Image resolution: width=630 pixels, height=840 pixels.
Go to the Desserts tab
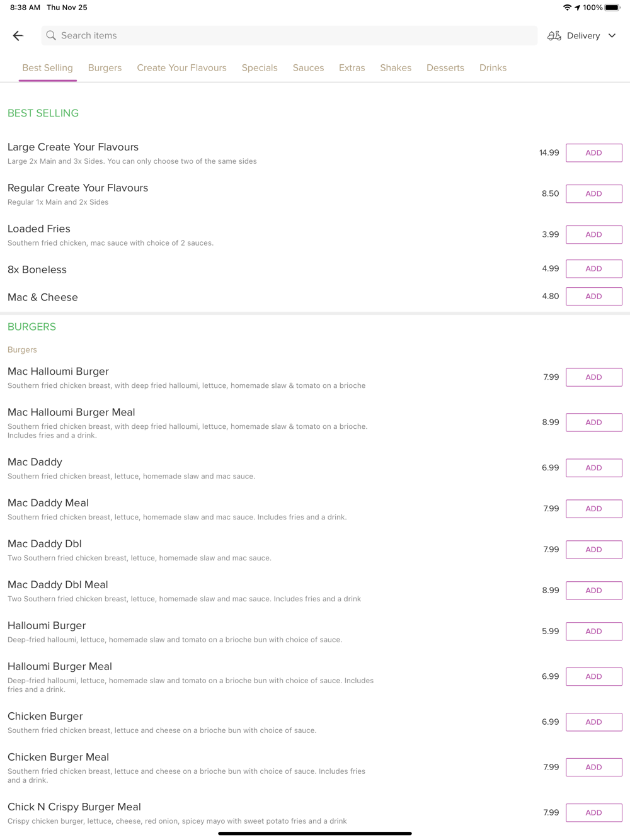[x=445, y=68]
